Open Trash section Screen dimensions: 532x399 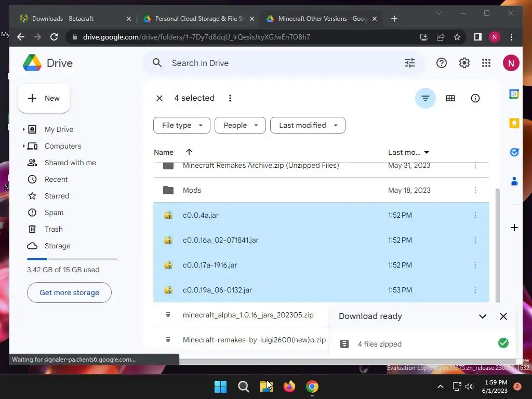pyautogui.click(x=54, y=229)
